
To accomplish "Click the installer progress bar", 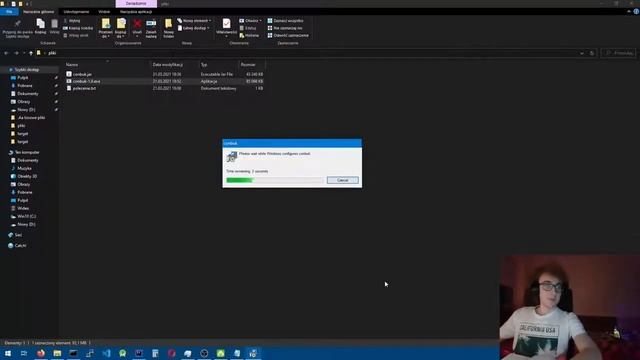I will tap(274, 180).
